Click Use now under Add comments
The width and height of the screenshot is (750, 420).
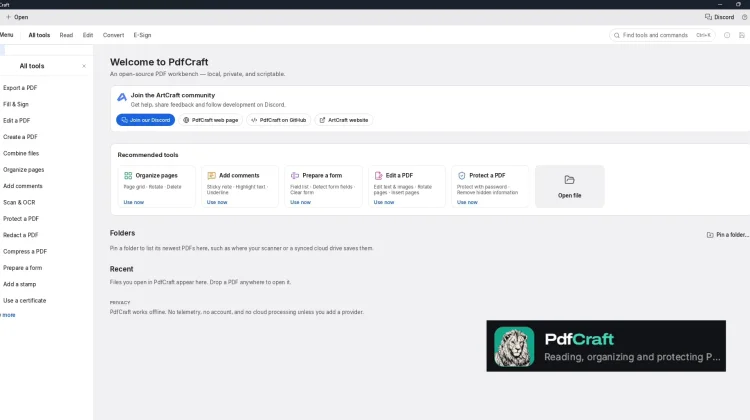pos(217,202)
